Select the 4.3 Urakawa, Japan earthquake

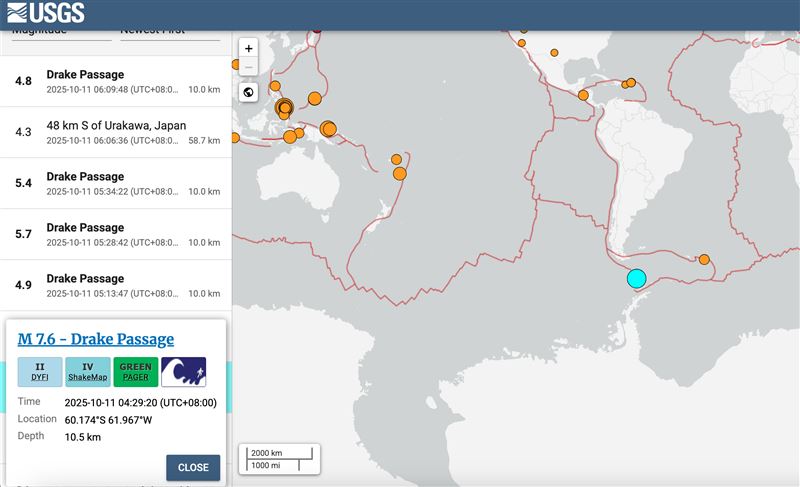(x=116, y=132)
